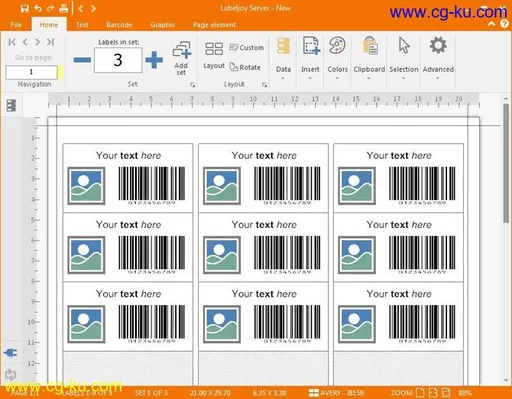This screenshot has width=512, height=399.
Task: Switch to the Text tab
Action: click(82, 25)
